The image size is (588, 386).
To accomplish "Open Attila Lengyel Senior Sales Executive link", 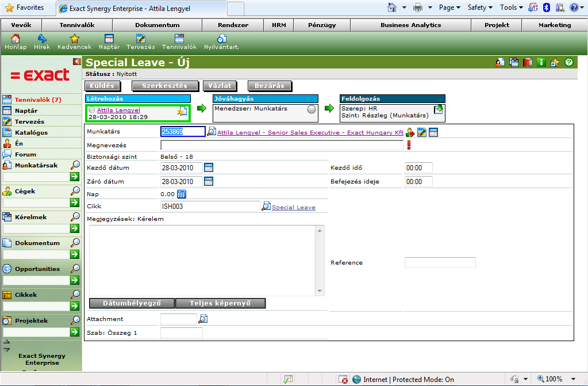I will click(x=310, y=132).
